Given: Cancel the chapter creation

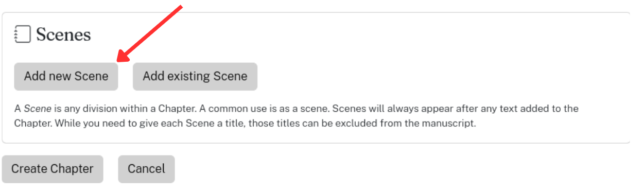Looking at the screenshot, I should [146, 169].
